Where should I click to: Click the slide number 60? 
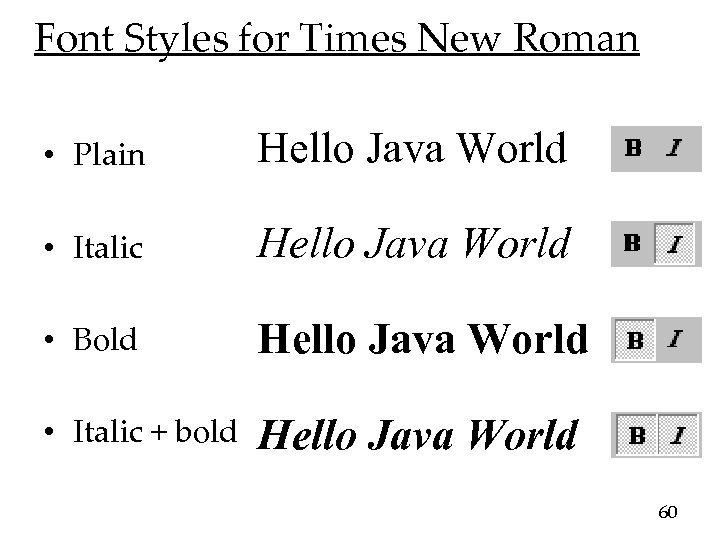(x=668, y=512)
